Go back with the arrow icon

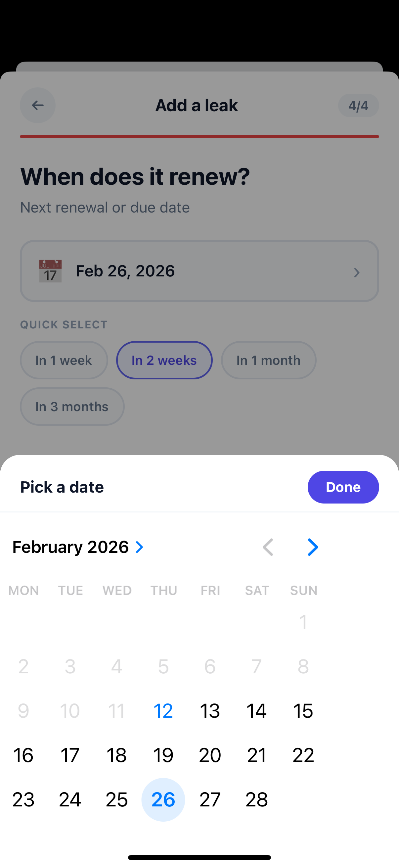[x=37, y=106]
